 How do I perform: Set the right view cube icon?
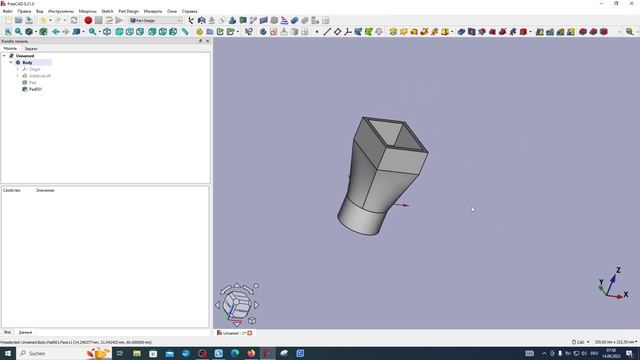click(140, 31)
